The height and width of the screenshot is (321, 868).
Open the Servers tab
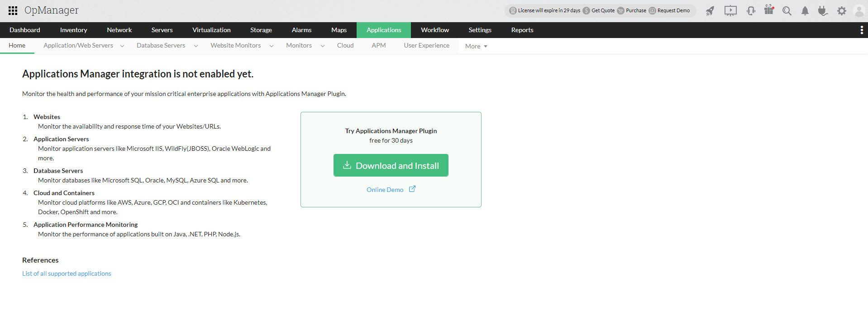click(x=162, y=30)
